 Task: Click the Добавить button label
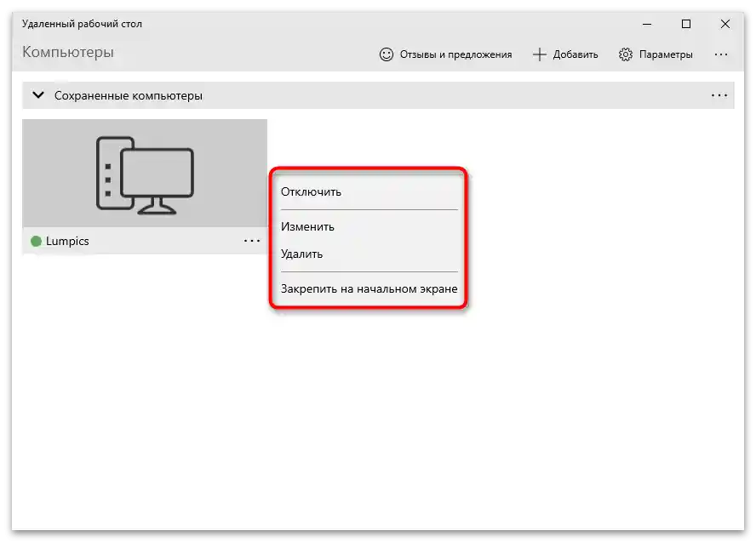coord(576,54)
